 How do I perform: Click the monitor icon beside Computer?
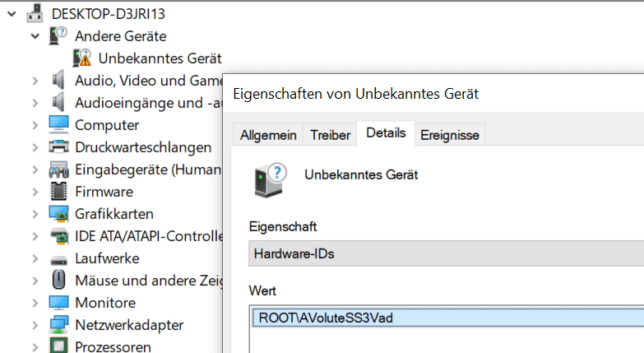pos(58,124)
